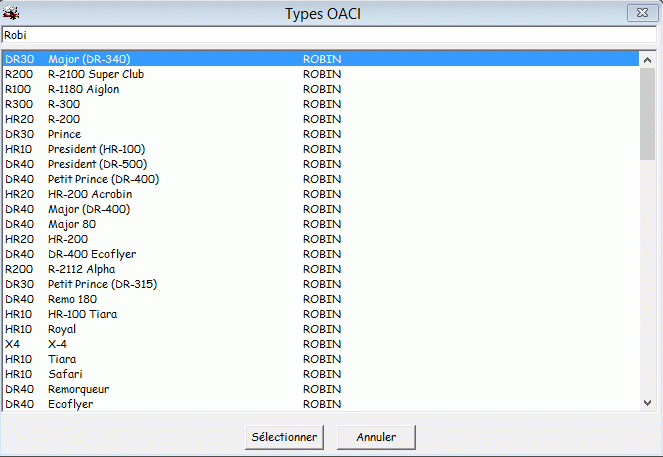Click the scrollbar down arrow
This screenshot has width=663, height=457.
tap(647, 403)
